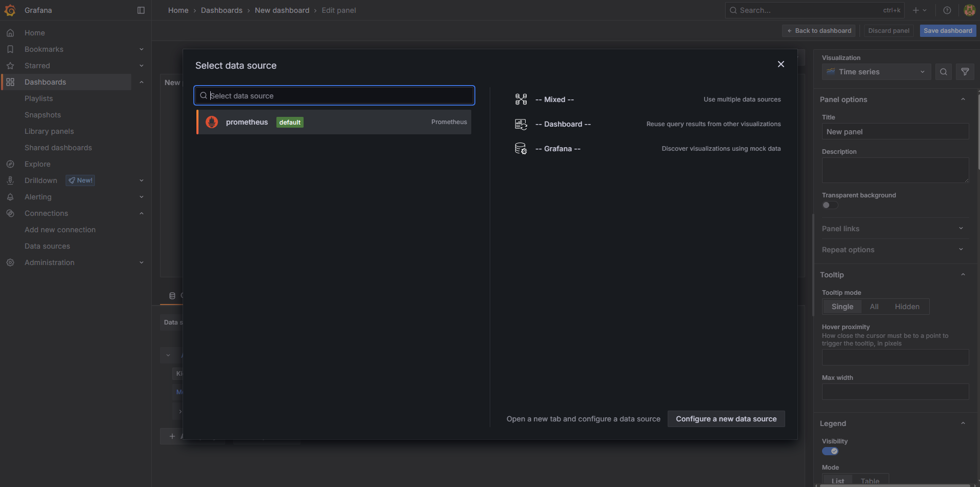Screen dimensions: 980x487
Task: Click the Dashboard data source icon
Action: (521, 124)
